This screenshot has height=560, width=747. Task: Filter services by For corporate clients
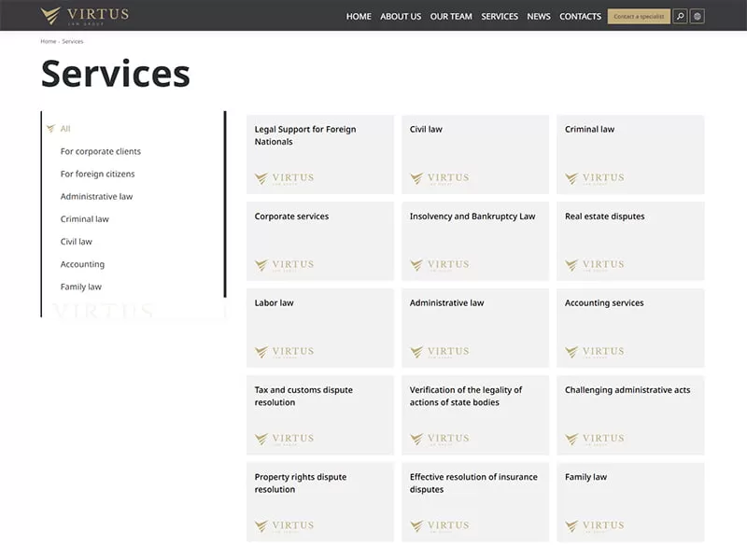coord(100,151)
